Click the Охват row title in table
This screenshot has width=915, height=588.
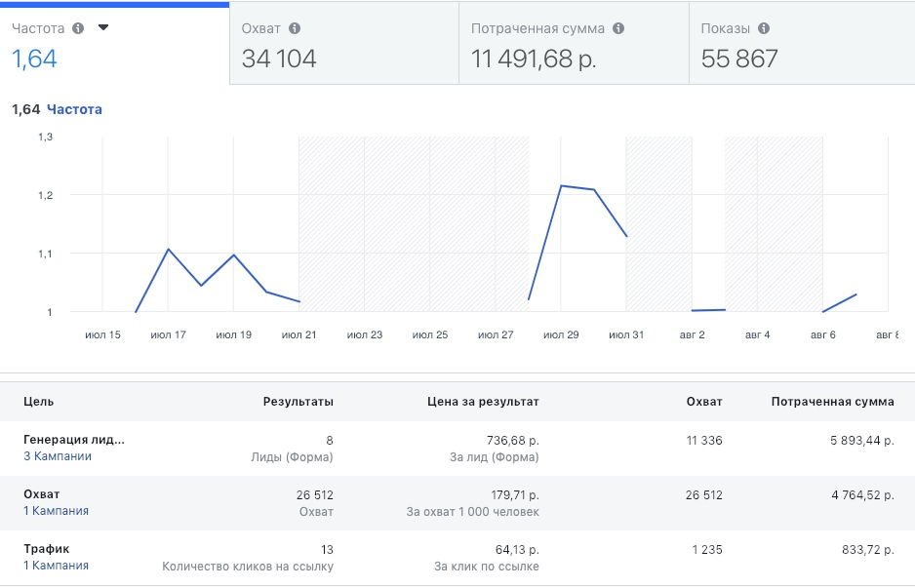pos(41,494)
